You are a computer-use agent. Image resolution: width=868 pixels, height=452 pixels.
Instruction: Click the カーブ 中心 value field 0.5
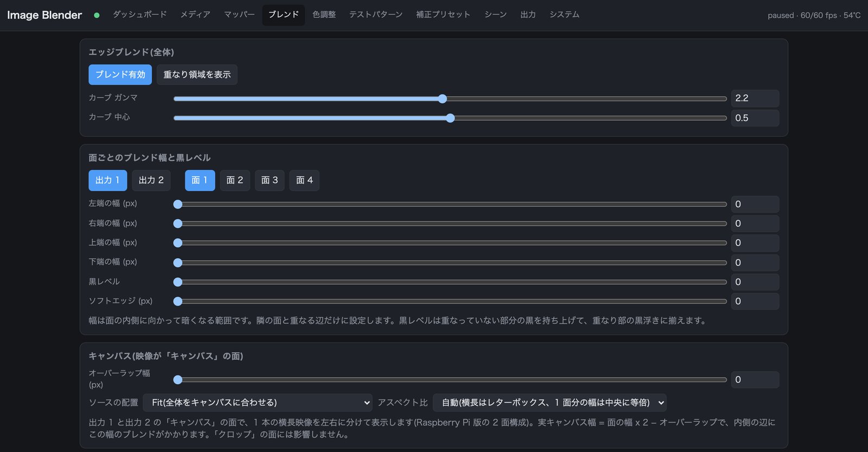[x=755, y=118]
